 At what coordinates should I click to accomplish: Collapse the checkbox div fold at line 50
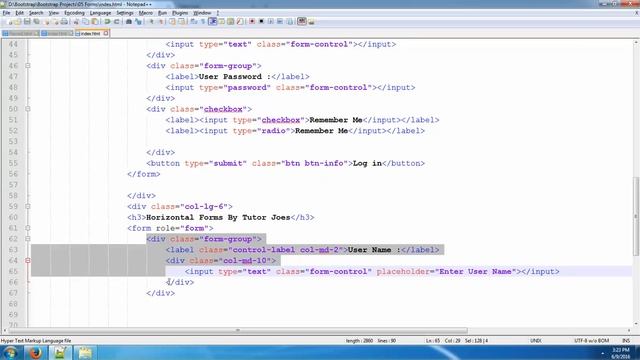click(28, 109)
